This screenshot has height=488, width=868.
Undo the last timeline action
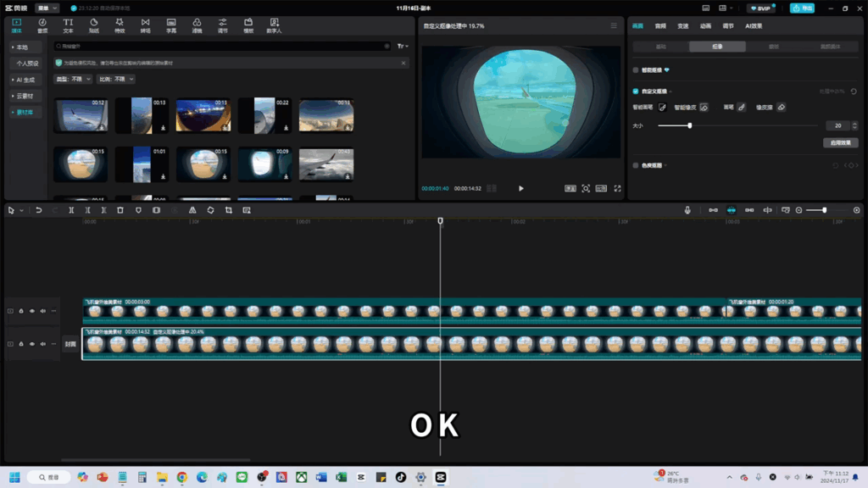39,210
